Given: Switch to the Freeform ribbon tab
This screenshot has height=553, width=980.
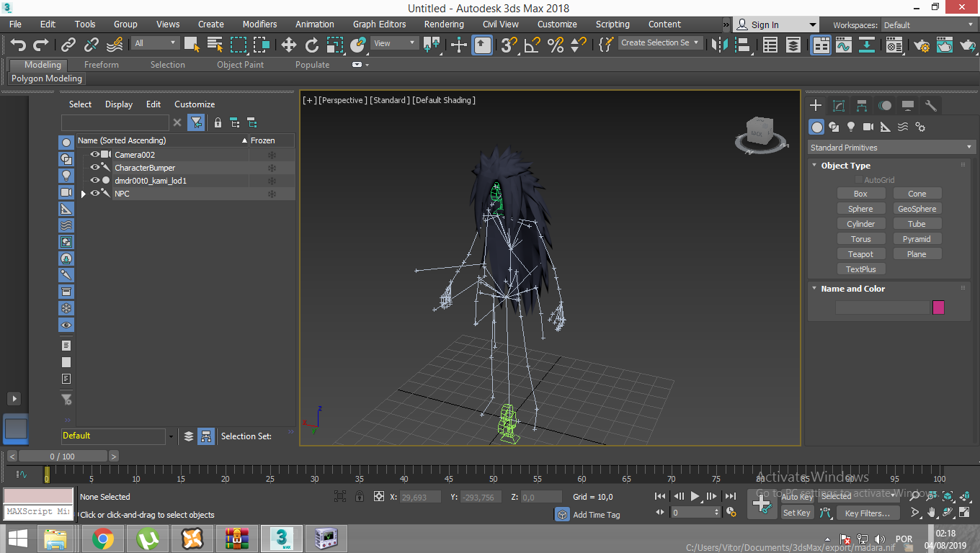Looking at the screenshot, I should [x=101, y=64].
